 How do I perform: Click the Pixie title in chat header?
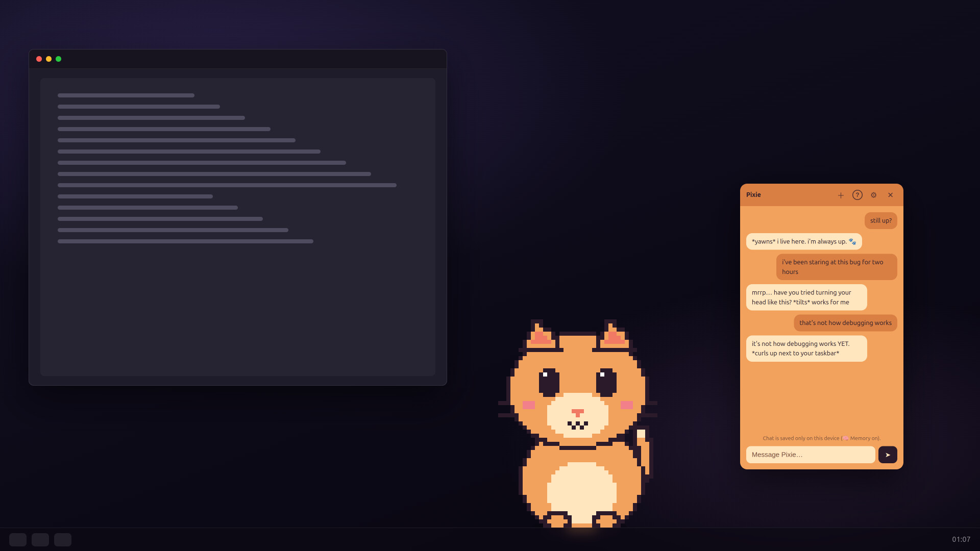tap(753, 195)
